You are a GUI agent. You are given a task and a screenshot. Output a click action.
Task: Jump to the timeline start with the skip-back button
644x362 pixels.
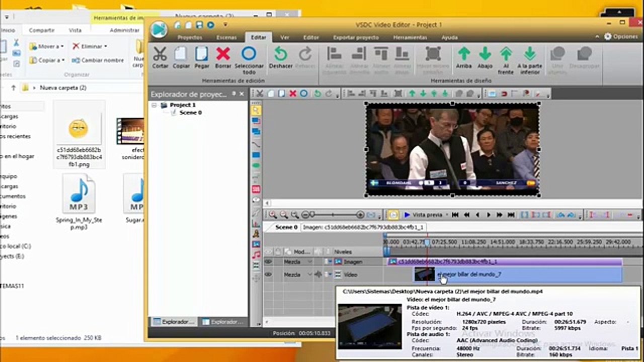[x=455, y=215]
